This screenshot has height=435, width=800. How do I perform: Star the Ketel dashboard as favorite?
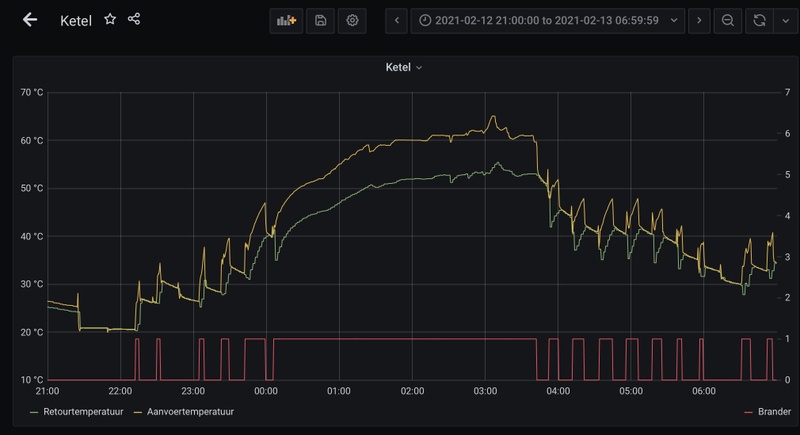pos(110,19)
